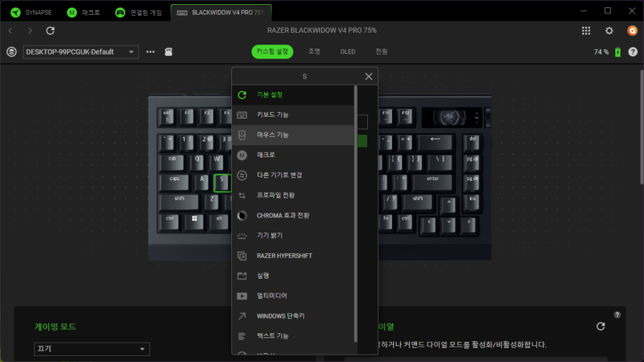The image size is (644, 362).
Task: Close the S key assignment popup
Action: [x=369, y=77]
